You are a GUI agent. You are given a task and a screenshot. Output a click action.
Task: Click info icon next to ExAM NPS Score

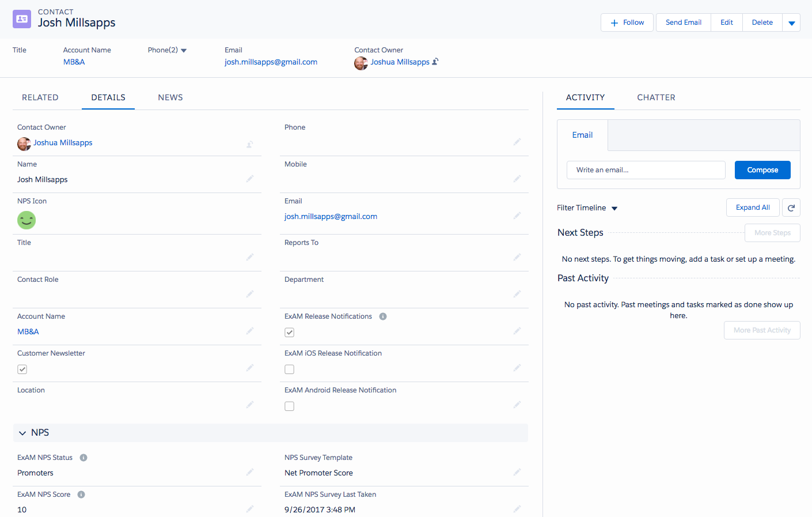coord(81,495)
